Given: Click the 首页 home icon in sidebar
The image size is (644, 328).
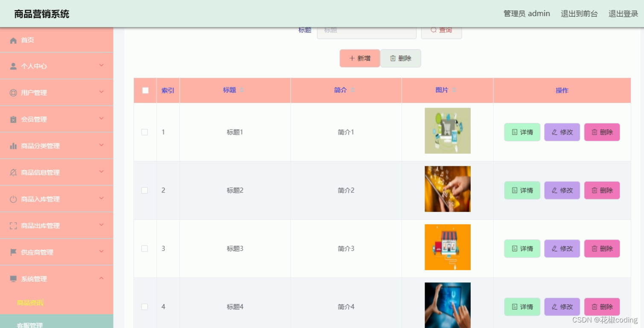Looking at the screenshot, I should (x=13, y=40).
